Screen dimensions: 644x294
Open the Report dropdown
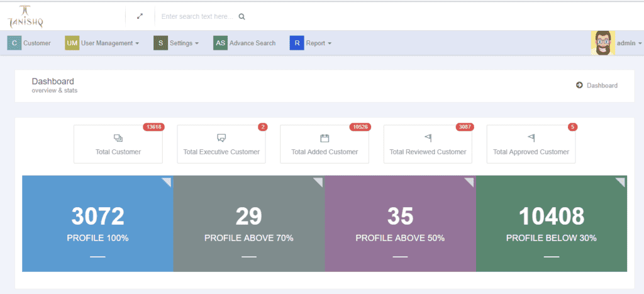pyautogui.click(x=311, y=43)
